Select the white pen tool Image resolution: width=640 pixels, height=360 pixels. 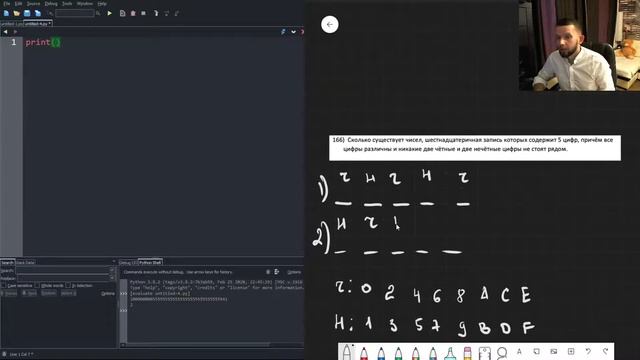click(347, 353)
